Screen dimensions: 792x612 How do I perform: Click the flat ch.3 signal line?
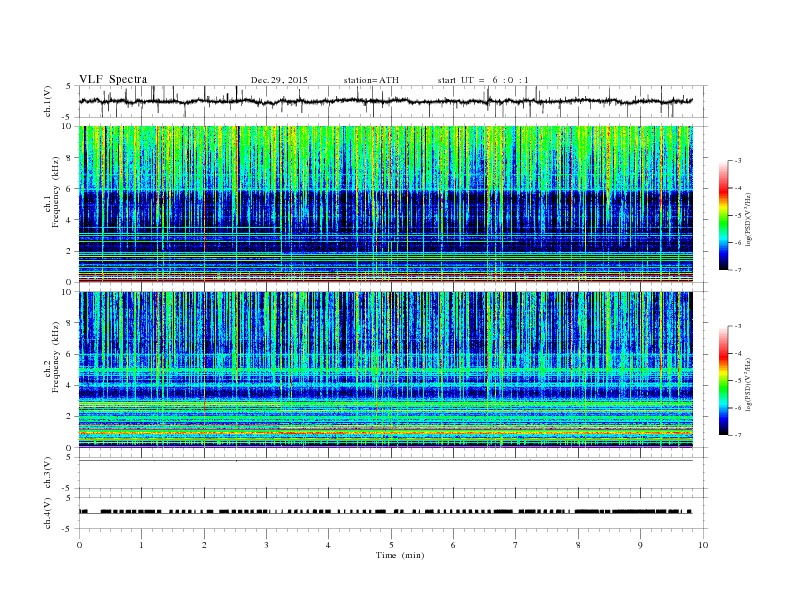(386, 461)
